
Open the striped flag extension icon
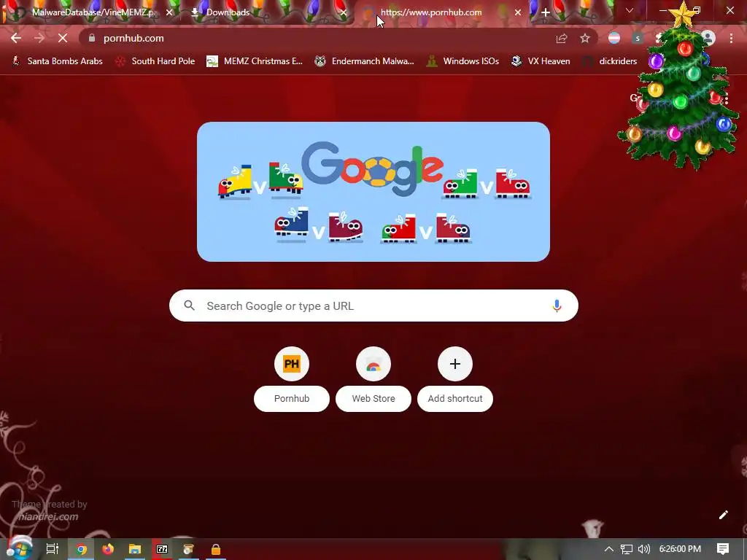(614, 39)
